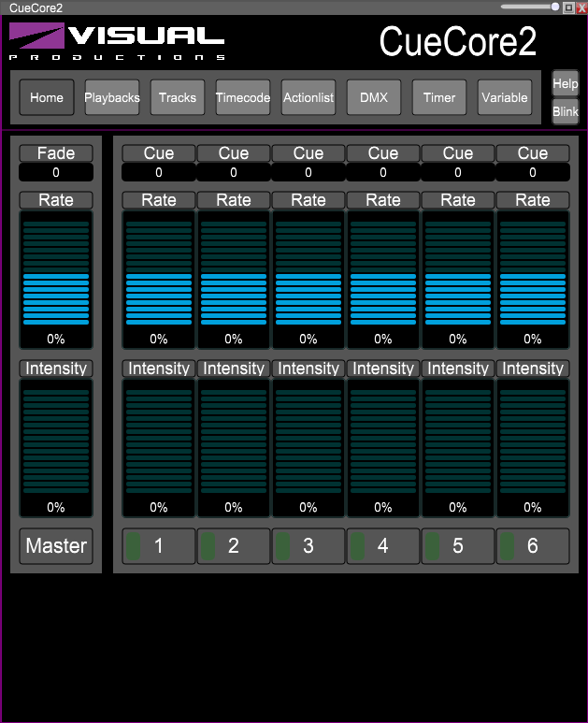
Task: Open the Timer tab
Action: tap(439, 97)
